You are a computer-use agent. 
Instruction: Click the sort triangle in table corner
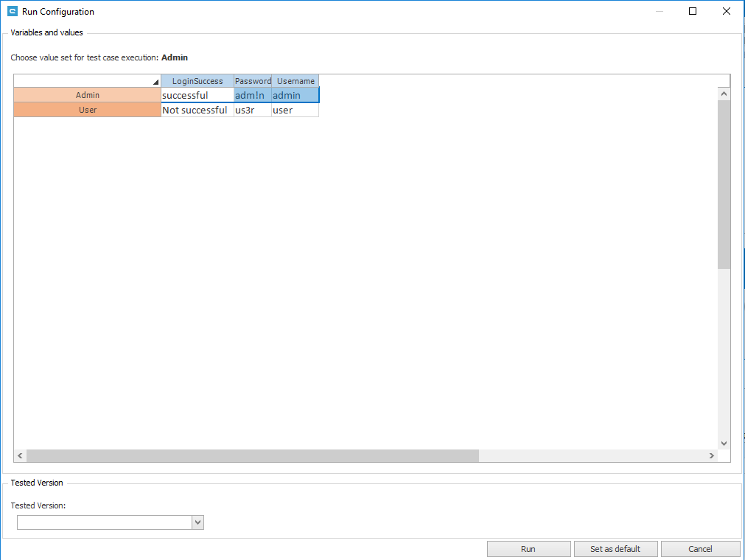pyautogui.click(x=155, y=82)
